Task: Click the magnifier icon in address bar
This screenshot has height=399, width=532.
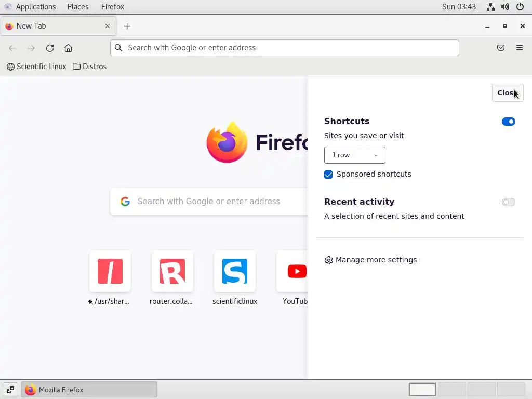Action: point(118,48)
